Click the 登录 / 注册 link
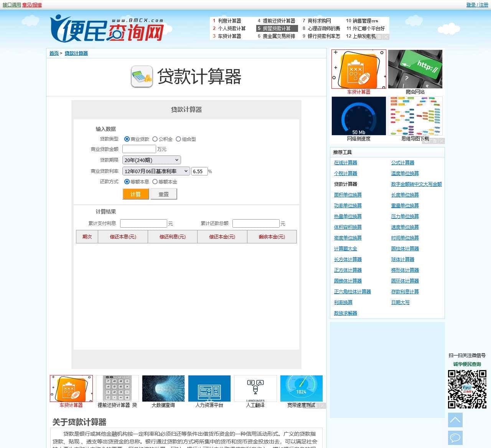Image resolution: width=491 pixels, height=448 pixels. click(477, 5)
